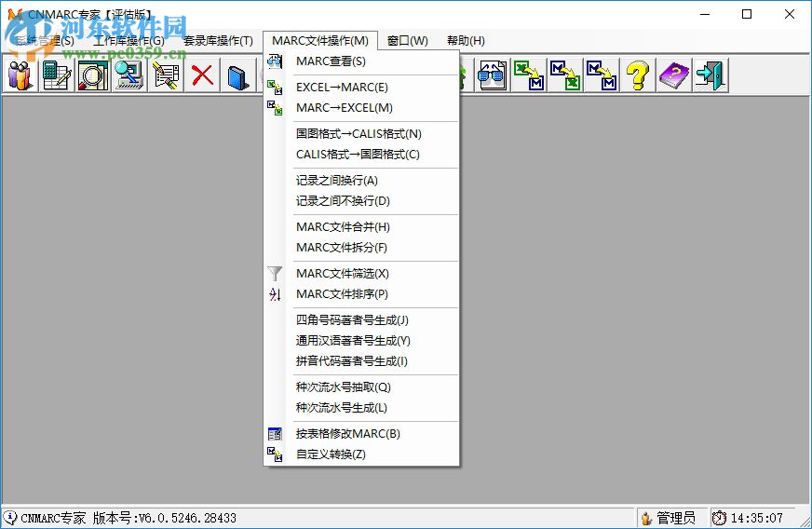
Task: Select MARC→EXCEL(M) menu item
Action: [x=361, y=108]
